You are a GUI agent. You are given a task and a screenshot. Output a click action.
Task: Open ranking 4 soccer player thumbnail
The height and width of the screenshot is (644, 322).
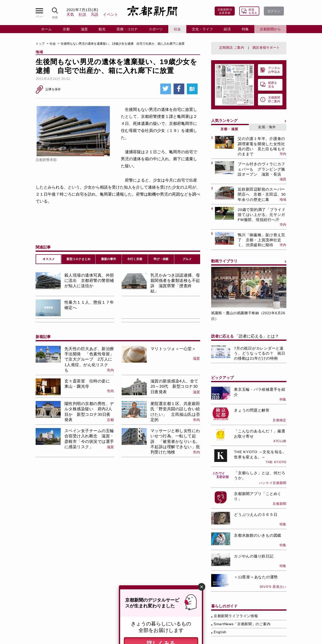224,213
